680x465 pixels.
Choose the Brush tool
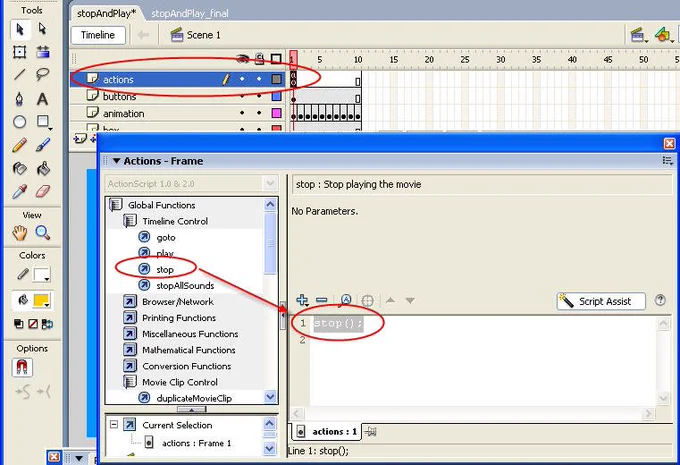(x=42, y=145)
